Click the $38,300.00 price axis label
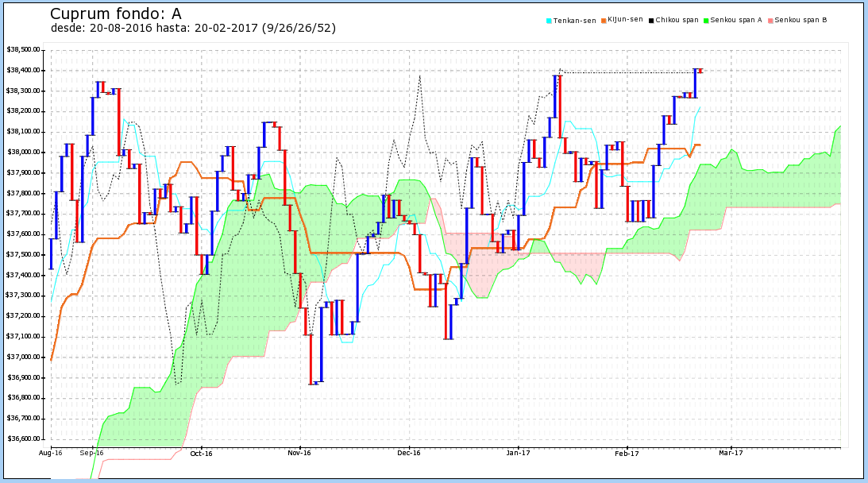Viewport: 868px width, 483px height. coord(23,91)
